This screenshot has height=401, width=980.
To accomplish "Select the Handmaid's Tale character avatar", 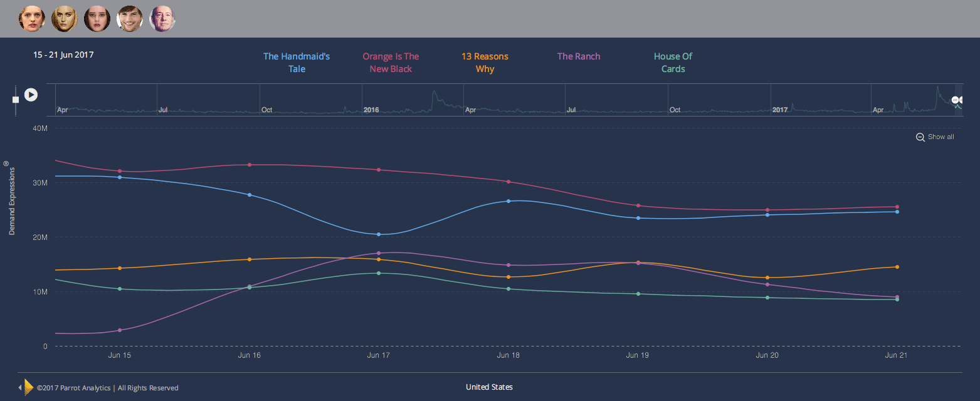I will click(x=31, y=18).
